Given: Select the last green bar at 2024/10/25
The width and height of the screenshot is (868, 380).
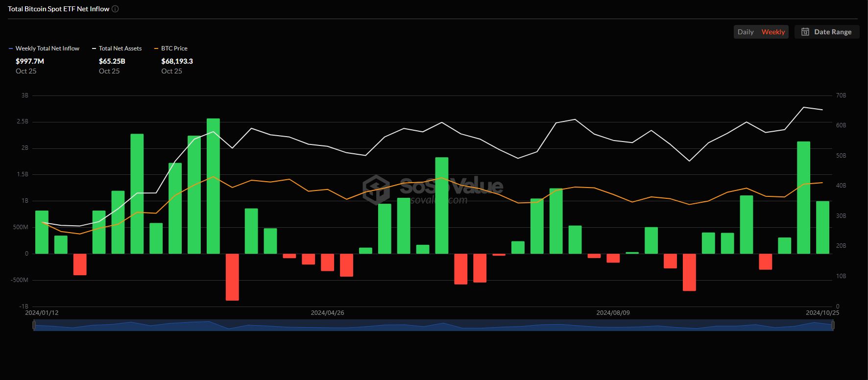Looking at the screenshot, I should click(822, 227).
